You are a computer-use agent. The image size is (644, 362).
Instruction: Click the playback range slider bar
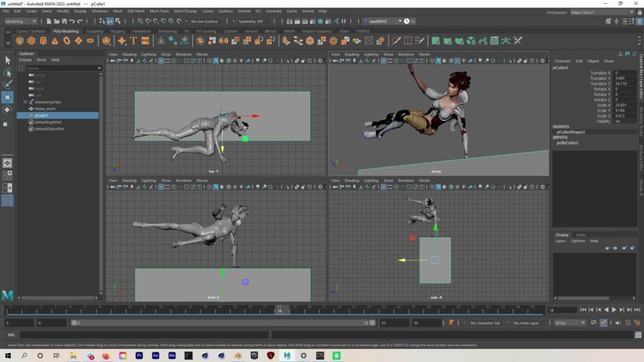tap(223, 323)
